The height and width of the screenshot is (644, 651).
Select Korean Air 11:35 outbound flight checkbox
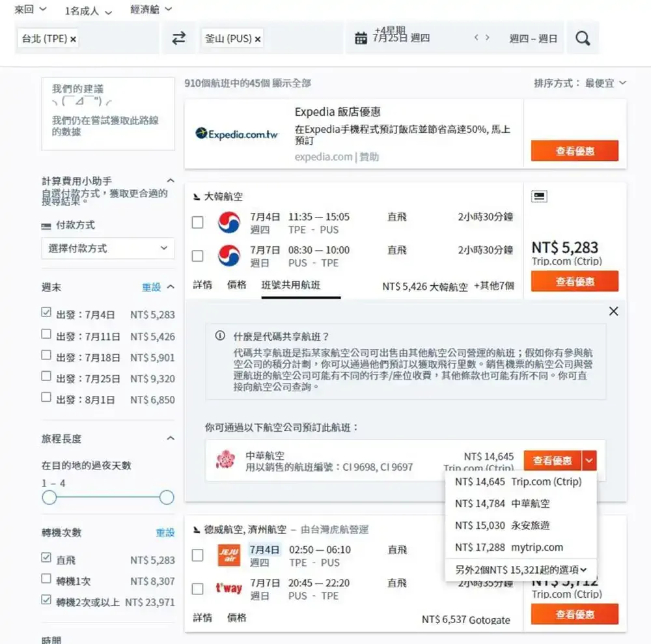tap(198, 223)
